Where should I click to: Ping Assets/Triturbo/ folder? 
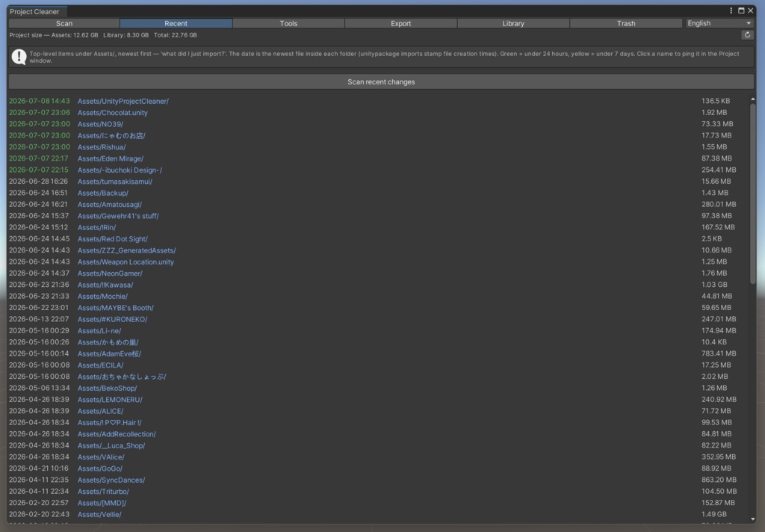pyautogui.click(x=103, y=492)
